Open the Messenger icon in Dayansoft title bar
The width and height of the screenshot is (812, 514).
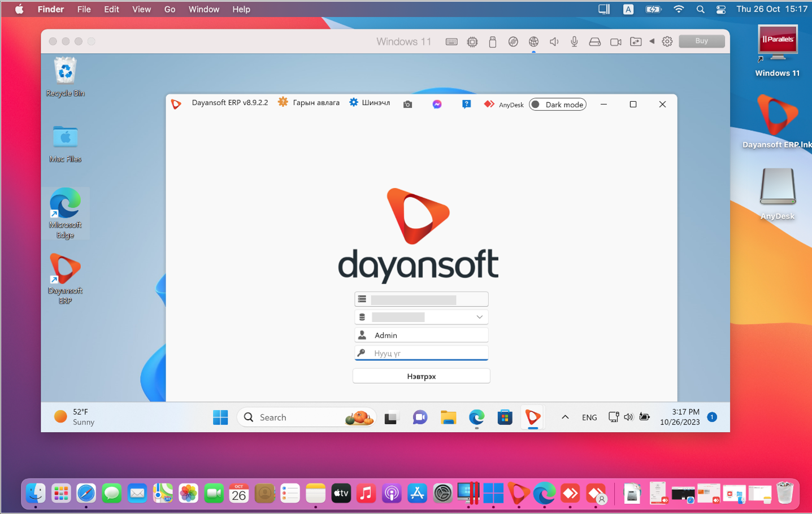coord(437,104)
